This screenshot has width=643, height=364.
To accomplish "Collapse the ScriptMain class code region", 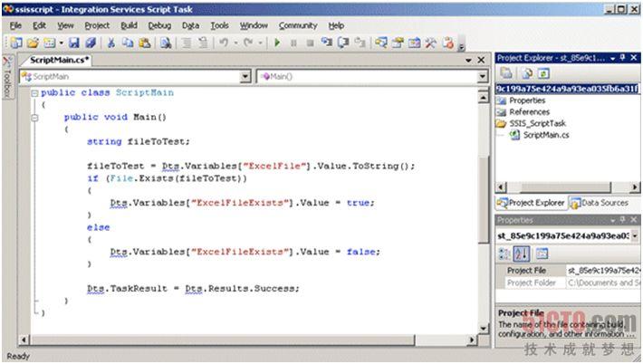I will point(34,93).
